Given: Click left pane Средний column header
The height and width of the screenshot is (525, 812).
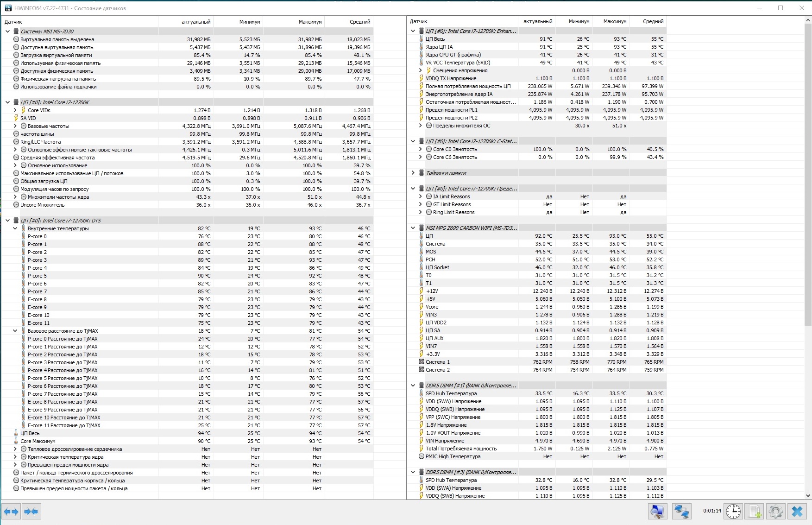Looking at the screenshot, I should pos(349,22).
